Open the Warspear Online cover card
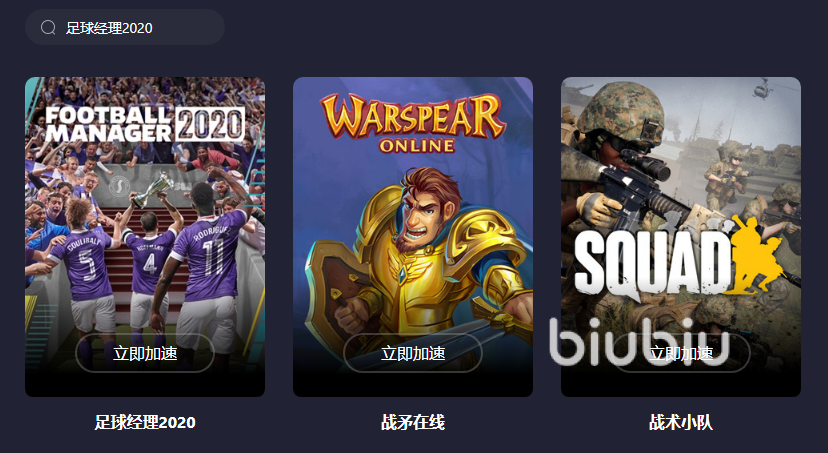Image resolution: width=828 pixels, height=453 pixels. (x=413, y=237)
